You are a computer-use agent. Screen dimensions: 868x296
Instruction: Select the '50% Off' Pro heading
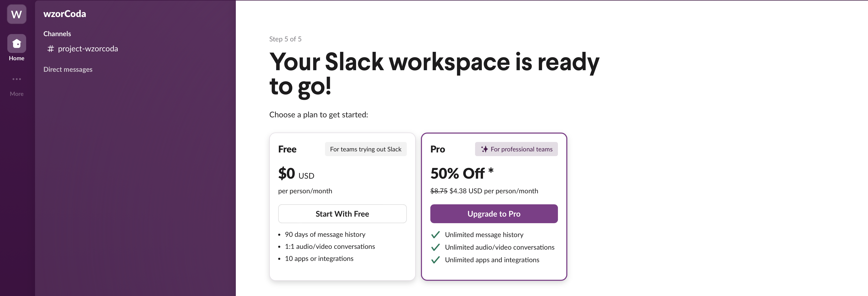[457, 173]
